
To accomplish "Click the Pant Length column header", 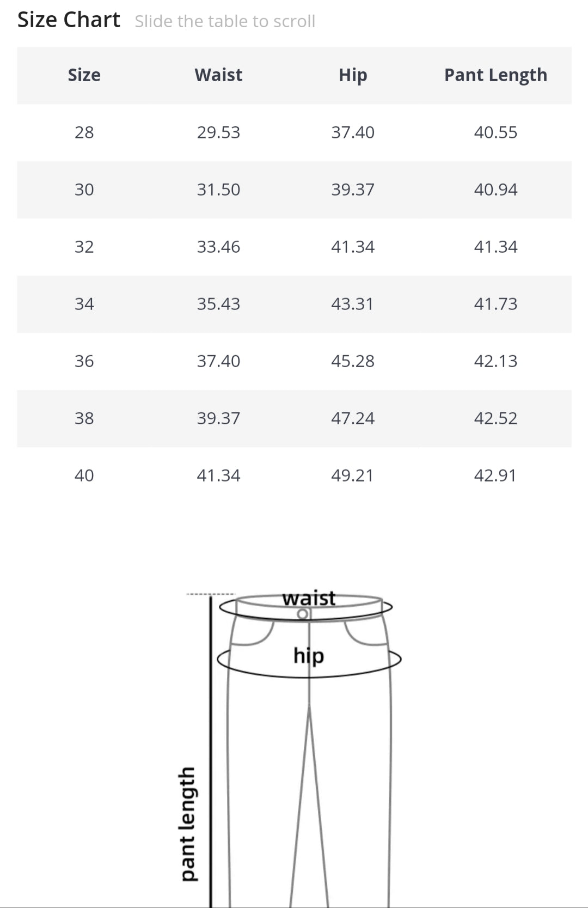I will [x=495, y=75].
